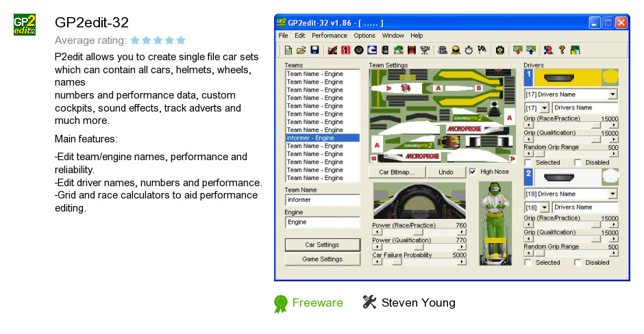The height and width of the screenshot is (334, 644).
Task: Open the Performance menu
Action: (x=330, y=36)
